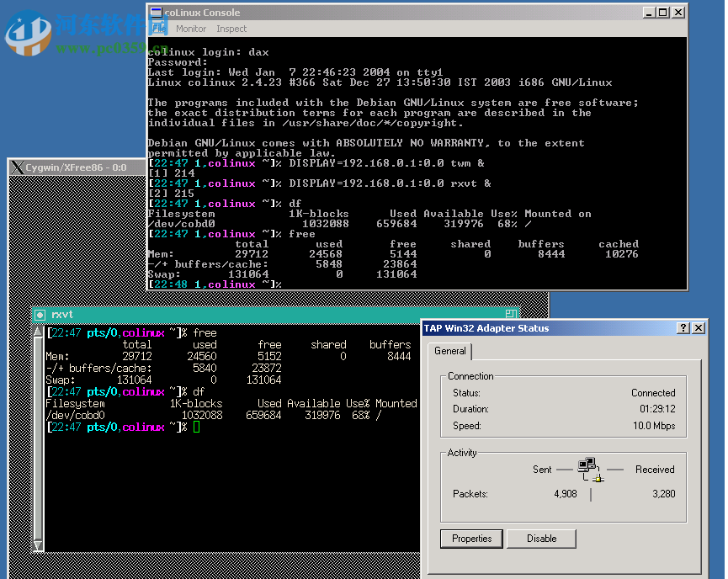This screenshot has width=728, height=579.
Task: Click the X logo icon of Cygwin/XFree86
Action: pos(17,167)
